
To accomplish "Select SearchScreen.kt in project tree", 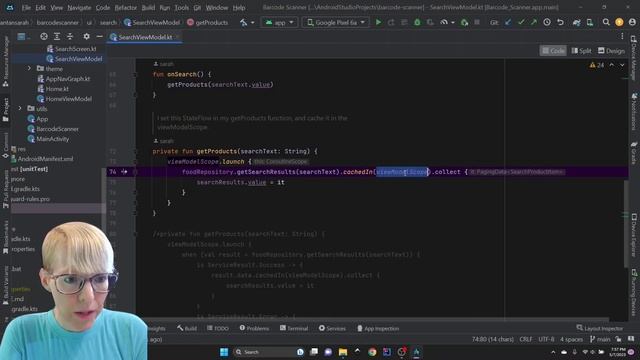I will click(x=71, y=49).
